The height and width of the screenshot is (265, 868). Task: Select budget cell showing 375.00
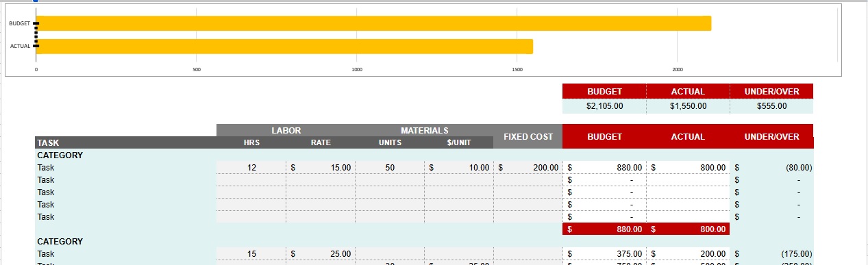604,253
